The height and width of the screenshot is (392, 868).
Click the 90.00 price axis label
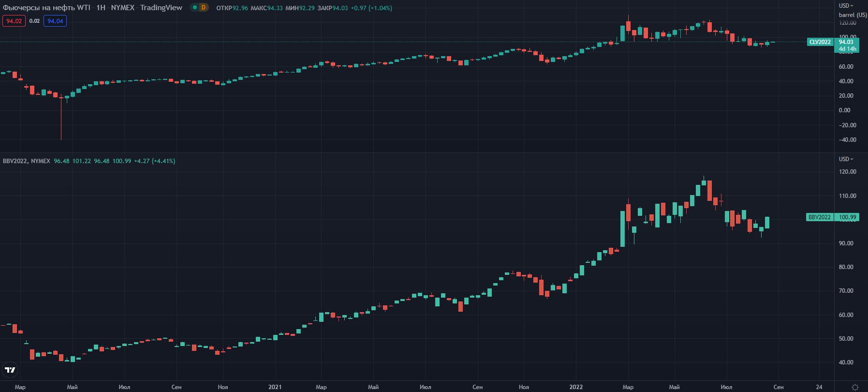846,243
